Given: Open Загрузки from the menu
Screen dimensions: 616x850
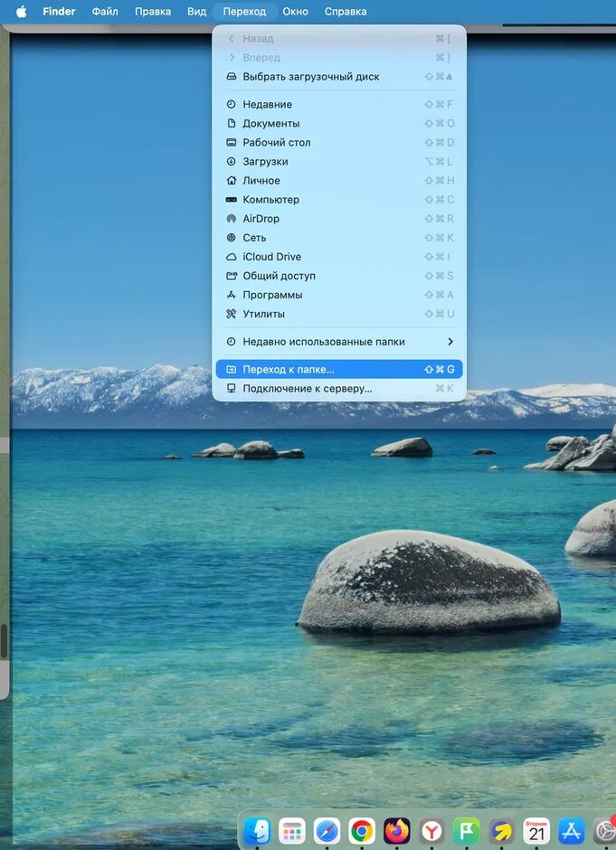Looking at the screenshot, I should pyautogui.click(x=339, y=162).
